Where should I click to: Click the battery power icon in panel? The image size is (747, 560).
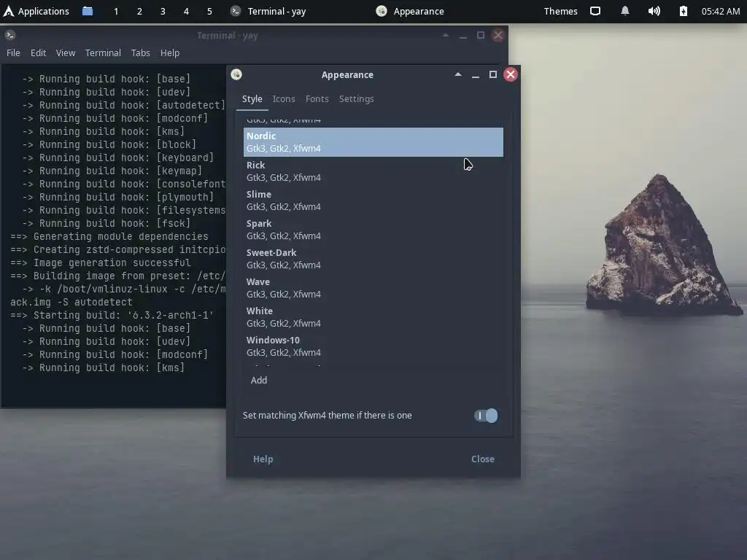683,11
